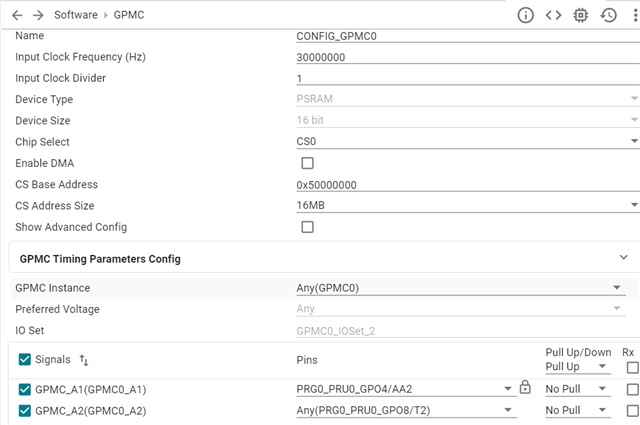The width and height of the screenshot is (640, 425).
Task: Show generated code view icon
Action: click(553, 15)
